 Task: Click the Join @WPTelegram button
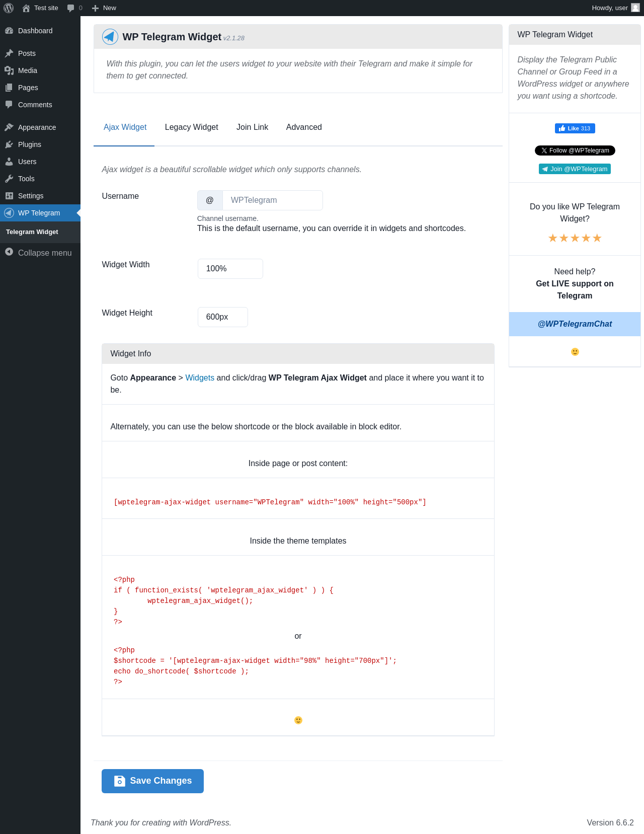(x=575, y=169)
